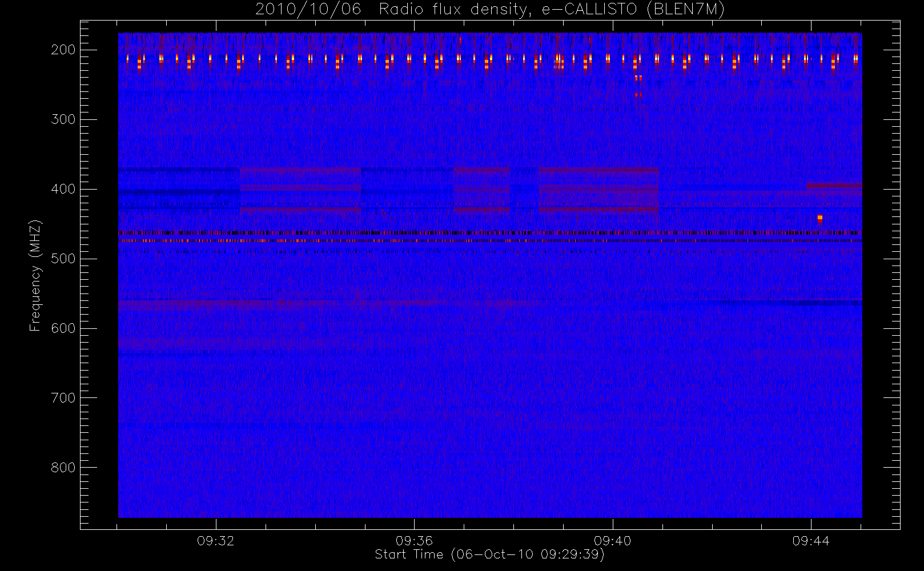The width and height of the screenshot is (924, 571).
Task: Click the 800 frequency tick label
Action: [x=63, y=468]
